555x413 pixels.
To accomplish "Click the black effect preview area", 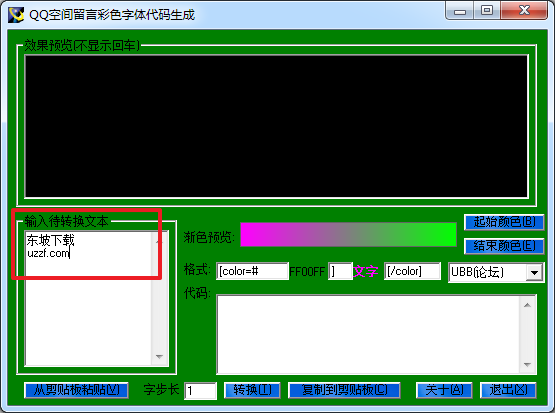I will 276,126.
